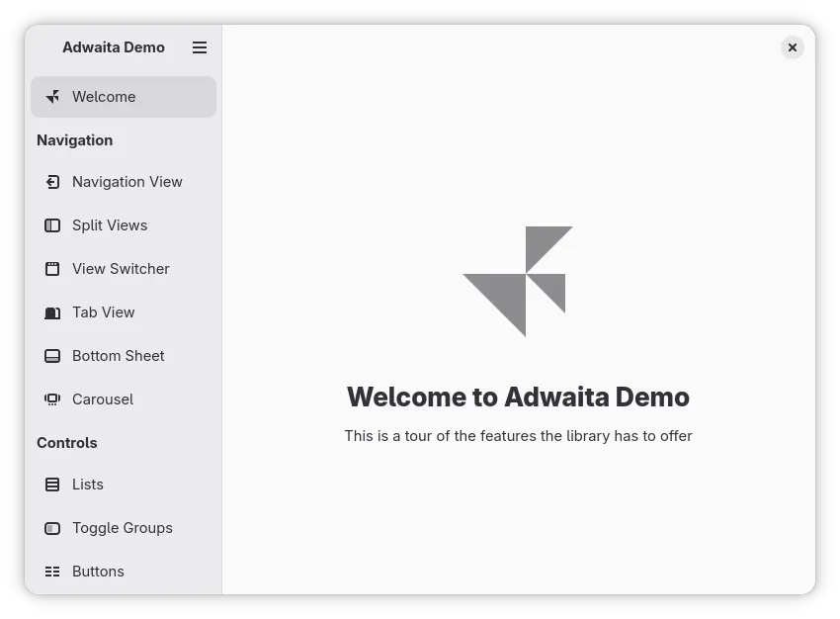840x619 pixels.
Task: Click the Navigation section heading
Action: (75, 140)
